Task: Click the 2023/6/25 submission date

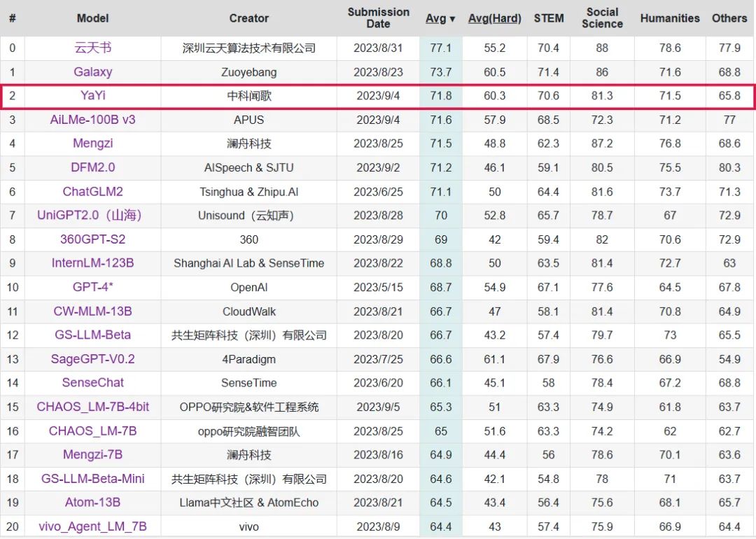Action: coord(378,192)
